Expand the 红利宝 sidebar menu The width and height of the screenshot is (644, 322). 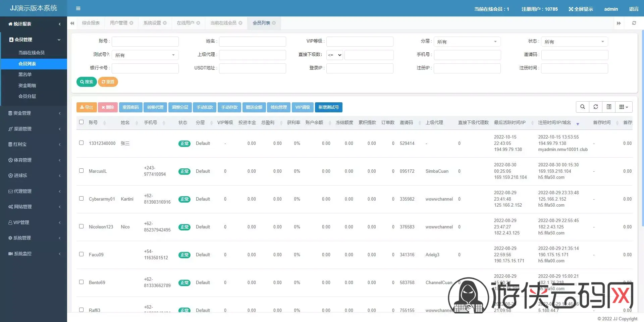[34, 144]
